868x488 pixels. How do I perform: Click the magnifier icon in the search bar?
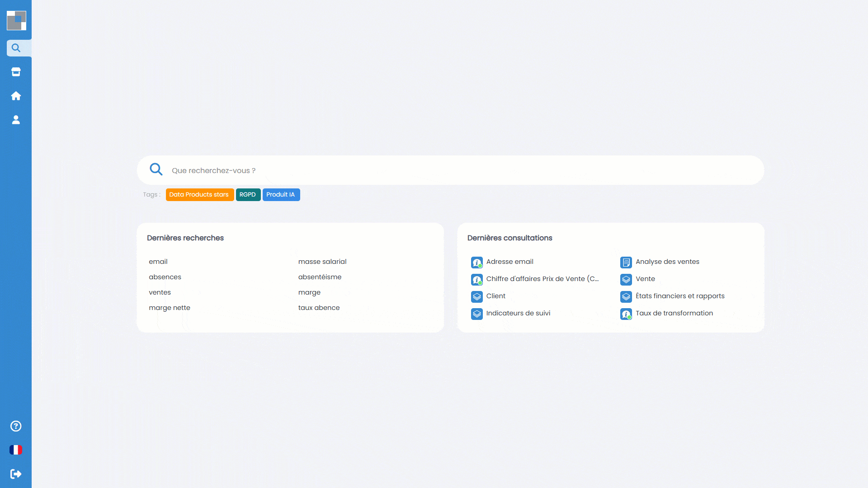click(x=156, y=169)
